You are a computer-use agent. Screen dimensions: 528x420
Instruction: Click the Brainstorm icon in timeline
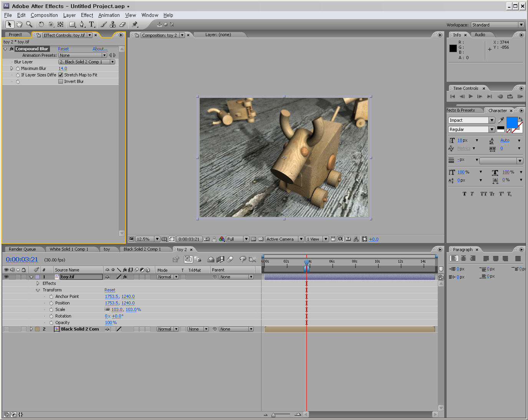(x=243, y=259)
